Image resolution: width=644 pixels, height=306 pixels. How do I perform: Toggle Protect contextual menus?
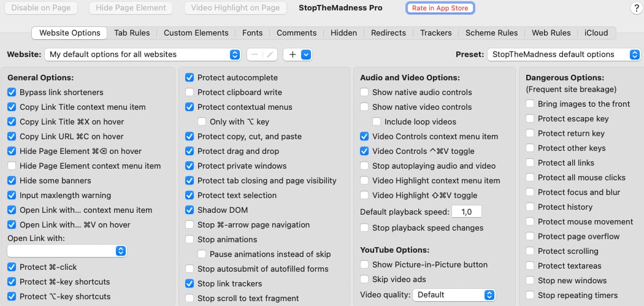[190, 107]
